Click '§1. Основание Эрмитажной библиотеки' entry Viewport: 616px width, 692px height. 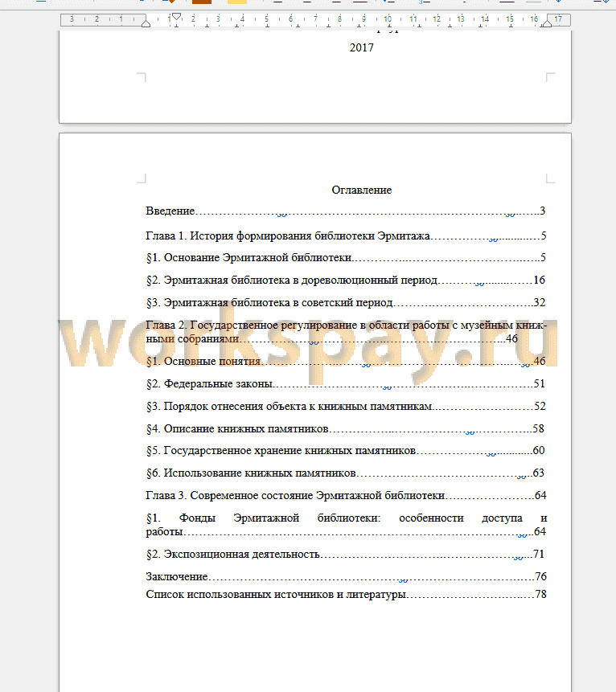(x=346, y=257)
